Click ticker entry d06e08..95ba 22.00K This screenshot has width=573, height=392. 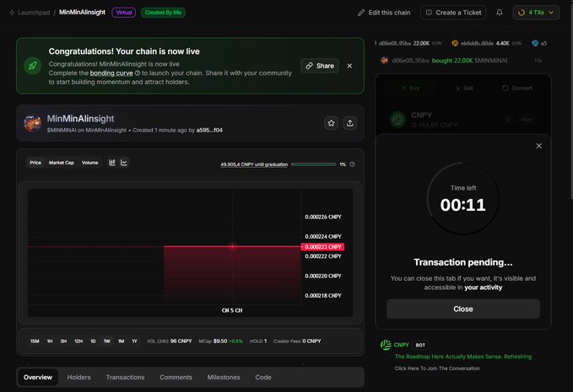tap(408, 43)
